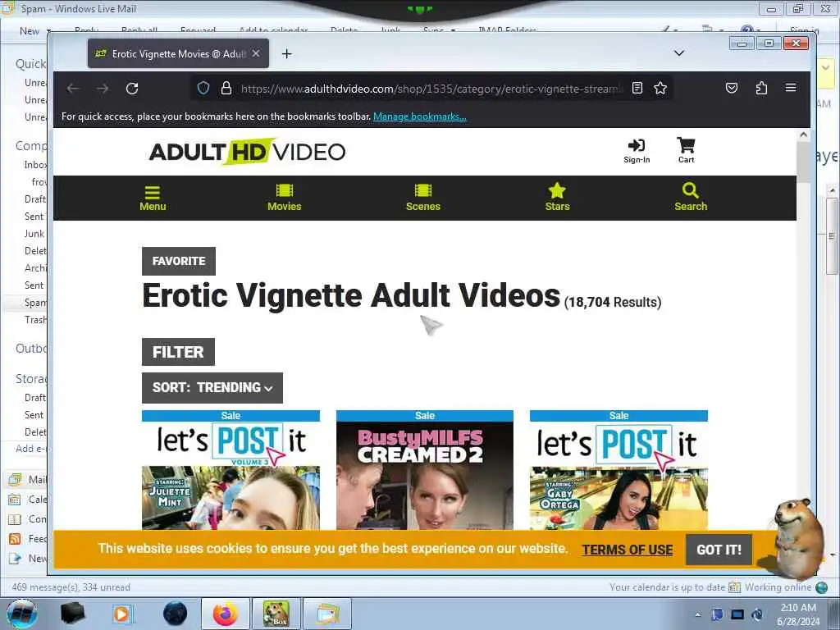Image resolution: width=840 pixels, height=630 pixels.
Task: Expand the Sort: Trending dropdown
Action: [x=212, y=388]
